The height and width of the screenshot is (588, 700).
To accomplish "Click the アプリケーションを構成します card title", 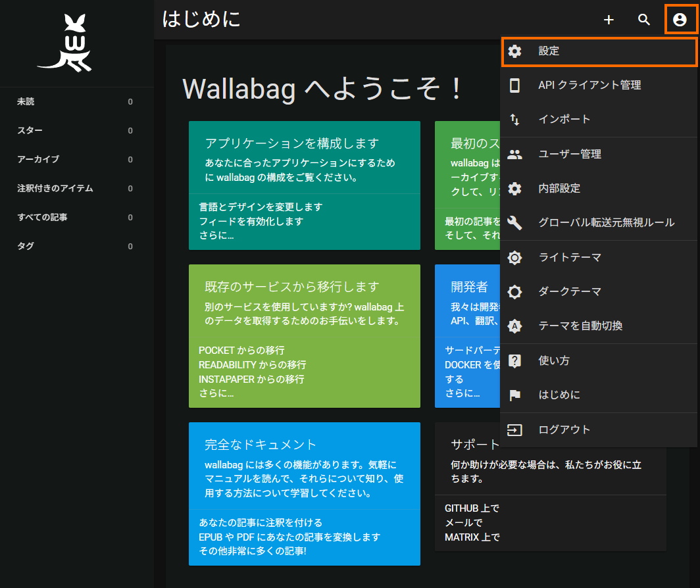I will [292, 144].
